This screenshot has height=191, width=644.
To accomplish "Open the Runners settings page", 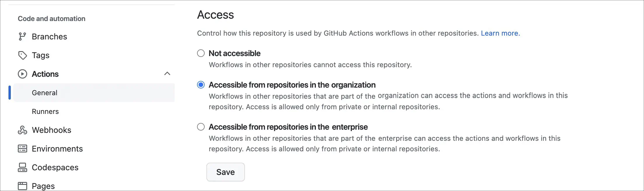I will [x=45, y=111].
